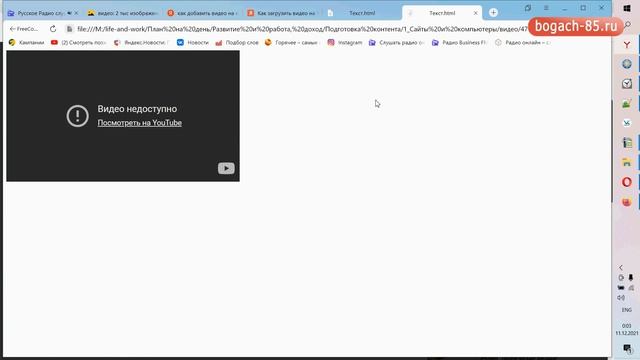The image size is (640, 360).
Task: Open the green picture app on the taskbar
Action: pyautogui.click(x=627, y=103)
